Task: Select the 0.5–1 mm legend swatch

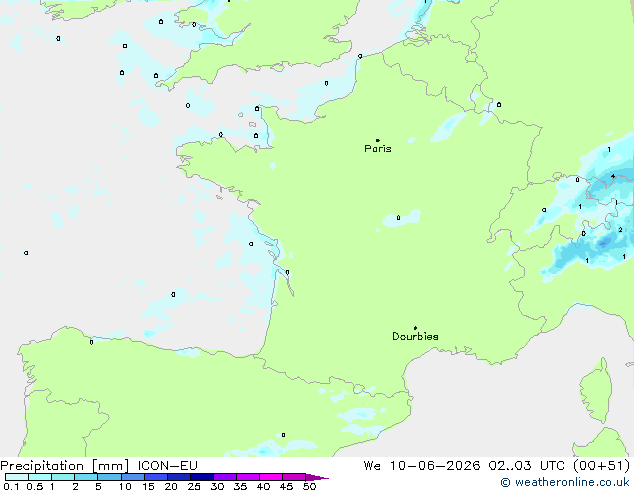Action: 40,477
